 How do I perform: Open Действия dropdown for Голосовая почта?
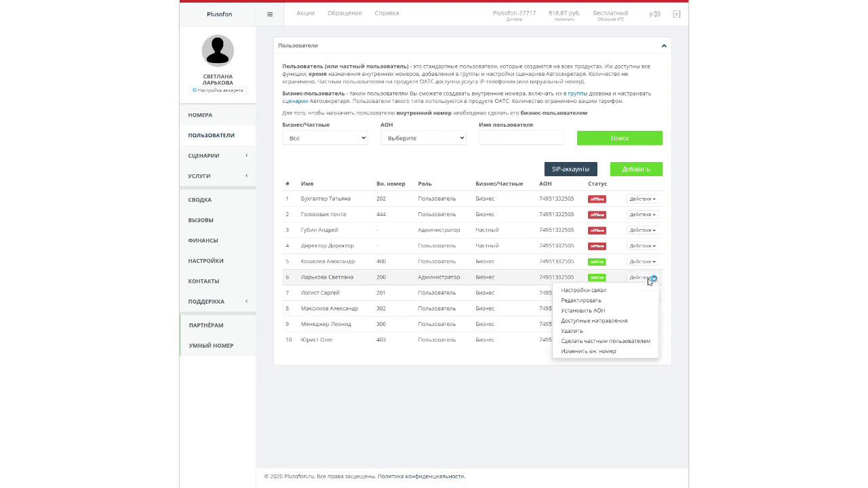[x=642, y=214]
